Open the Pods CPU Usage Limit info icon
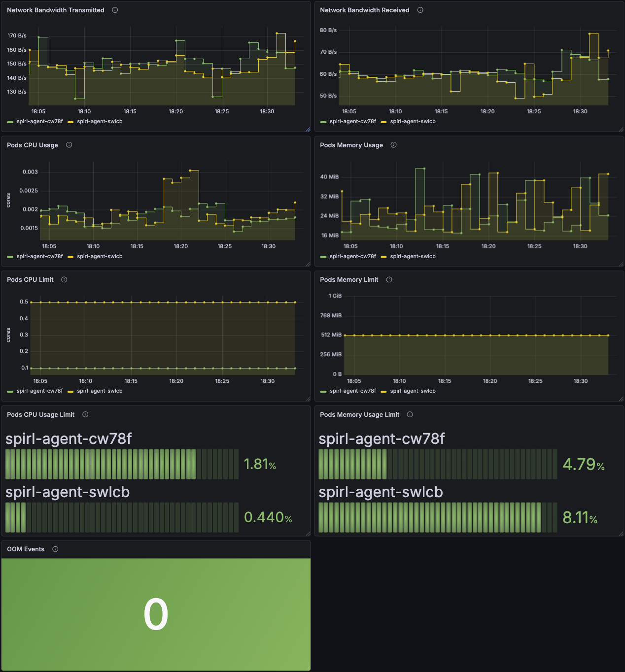Image resolution: width=625 pixels, height=672 pixels. coord(85,414)
